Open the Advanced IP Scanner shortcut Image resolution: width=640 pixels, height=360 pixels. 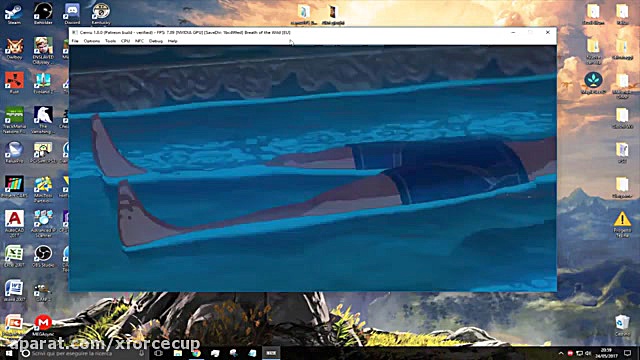[x=43, y=224]
